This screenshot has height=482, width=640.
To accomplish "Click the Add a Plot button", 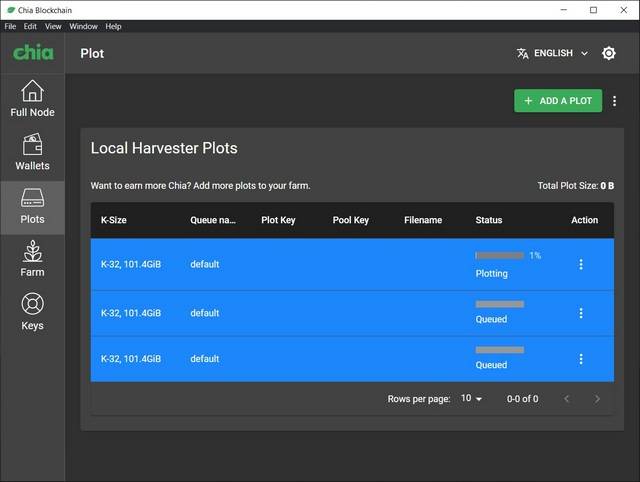I will tap(558, 101).
